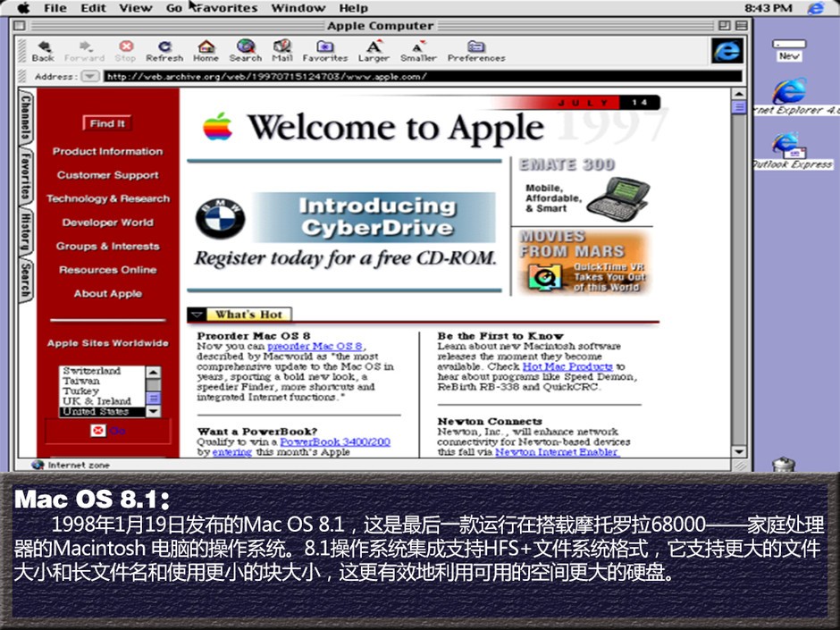Image resolution: width=840 pixels, height=630 pixels.
Task: Select the New desktop item
Action: click(789, 50)
